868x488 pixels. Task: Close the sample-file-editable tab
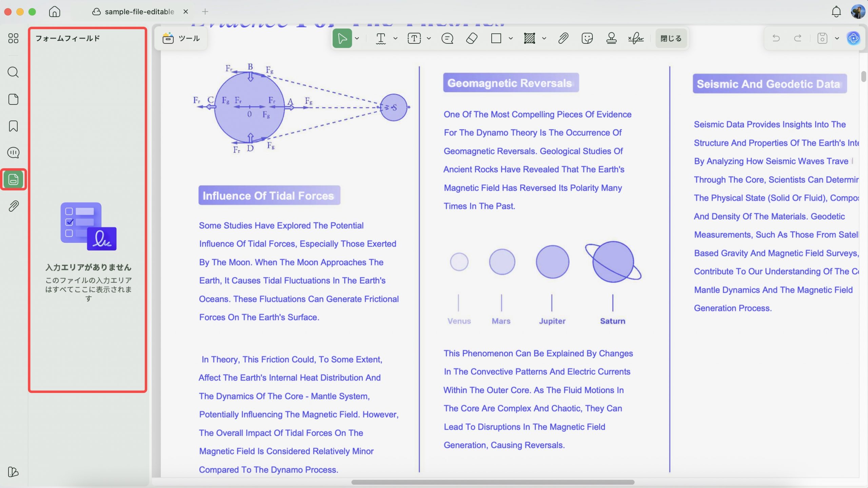click(186, 12)
